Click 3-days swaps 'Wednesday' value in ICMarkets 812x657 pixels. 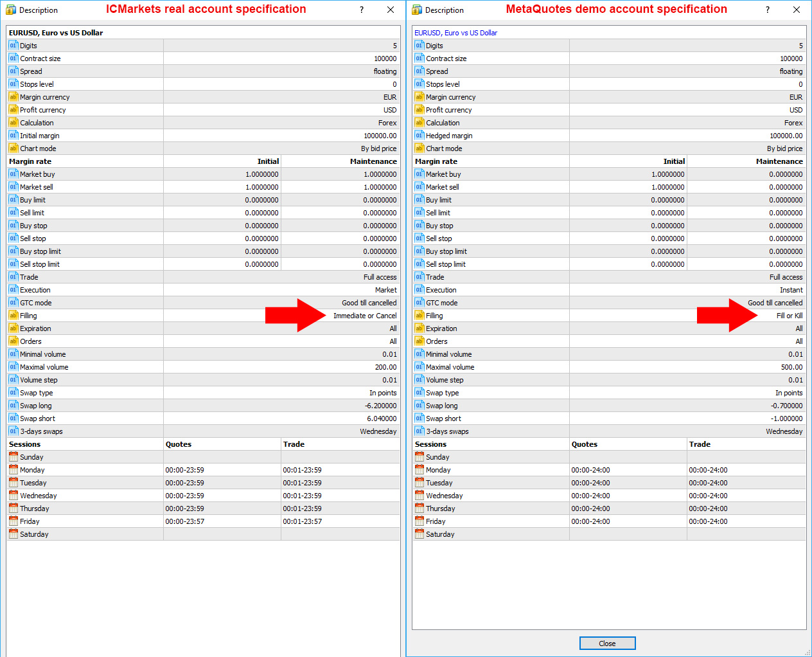click(x=378, y=431)
